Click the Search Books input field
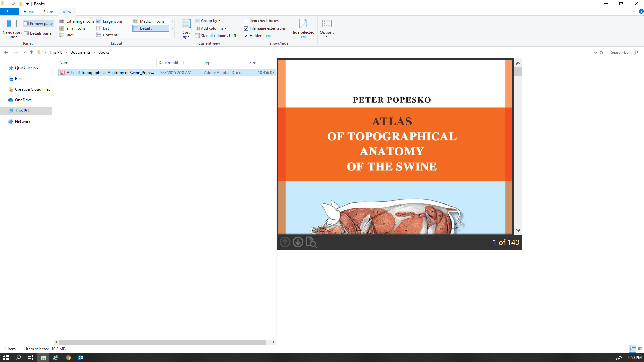Image resolution: width=644 pixels, height=362 pixels. pos(624,52)
